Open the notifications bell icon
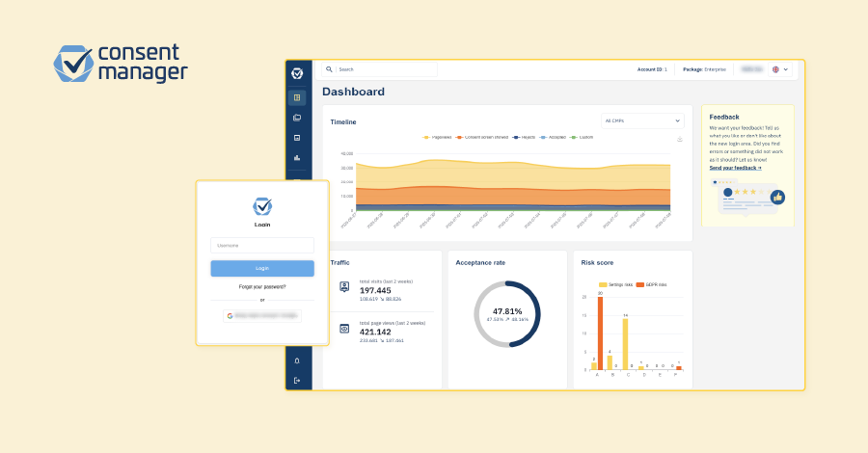The width and height of the screenshot is (868, 453). click(x=297, y=360)
